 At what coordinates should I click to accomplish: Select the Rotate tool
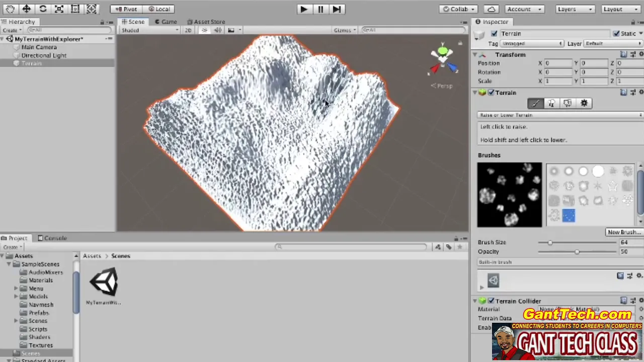(x=43, y=9)
